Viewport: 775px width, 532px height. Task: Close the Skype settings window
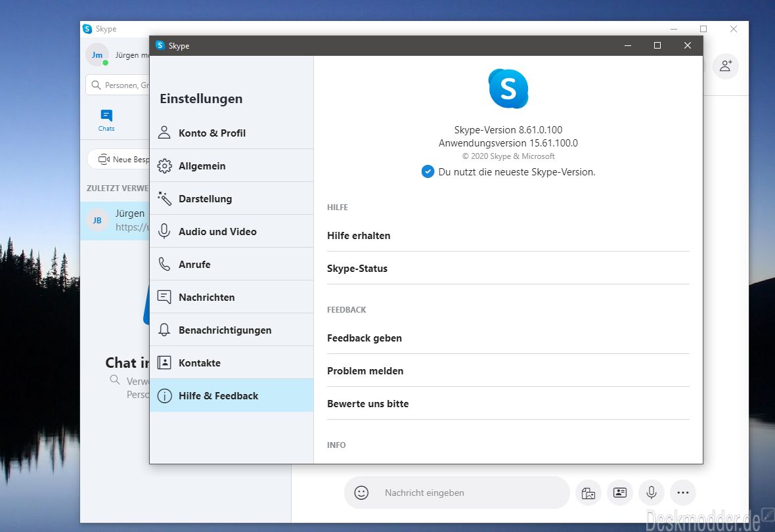688,45
